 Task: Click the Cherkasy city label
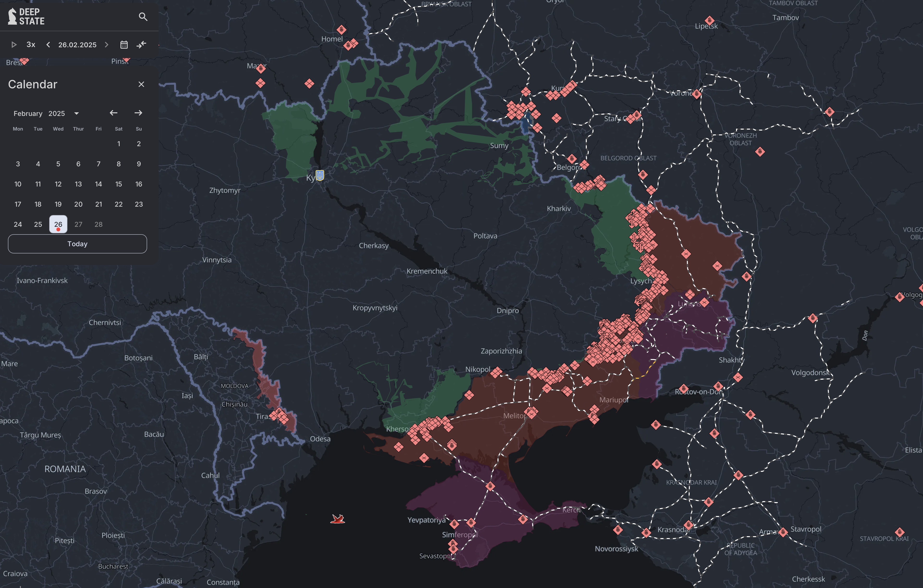tap(374, 246)
